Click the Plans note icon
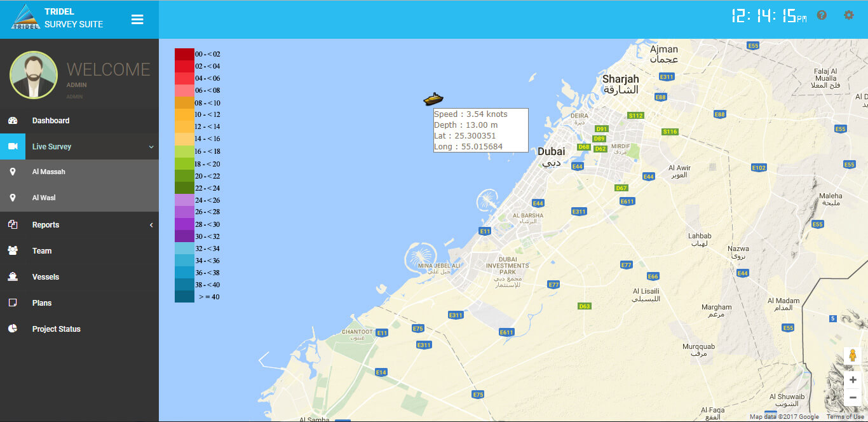 13,303
